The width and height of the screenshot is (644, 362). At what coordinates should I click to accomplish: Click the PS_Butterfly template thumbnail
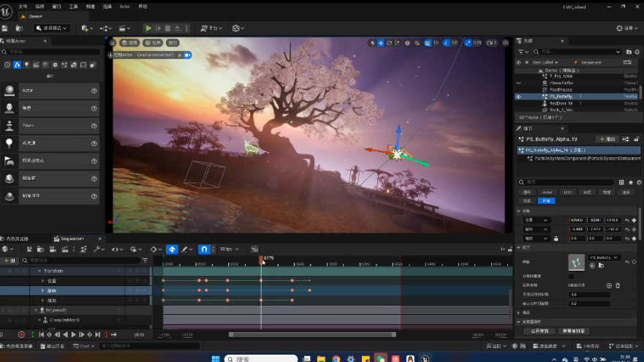[x=576, y=262]
